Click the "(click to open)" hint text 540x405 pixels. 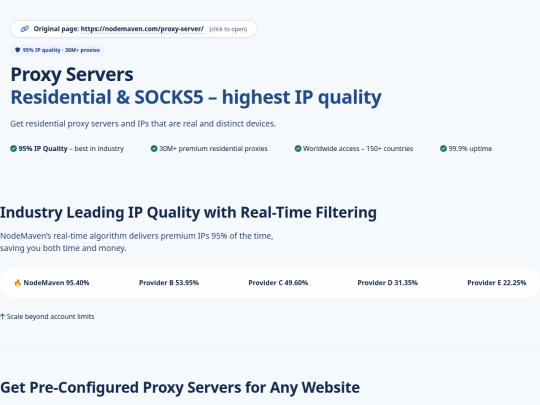(228, 29)
